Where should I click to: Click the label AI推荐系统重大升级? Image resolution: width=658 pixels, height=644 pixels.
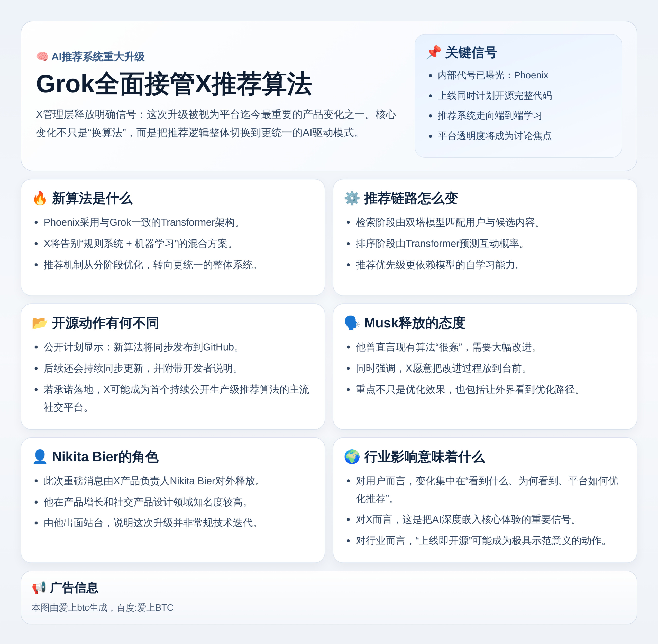click(98, 57)
